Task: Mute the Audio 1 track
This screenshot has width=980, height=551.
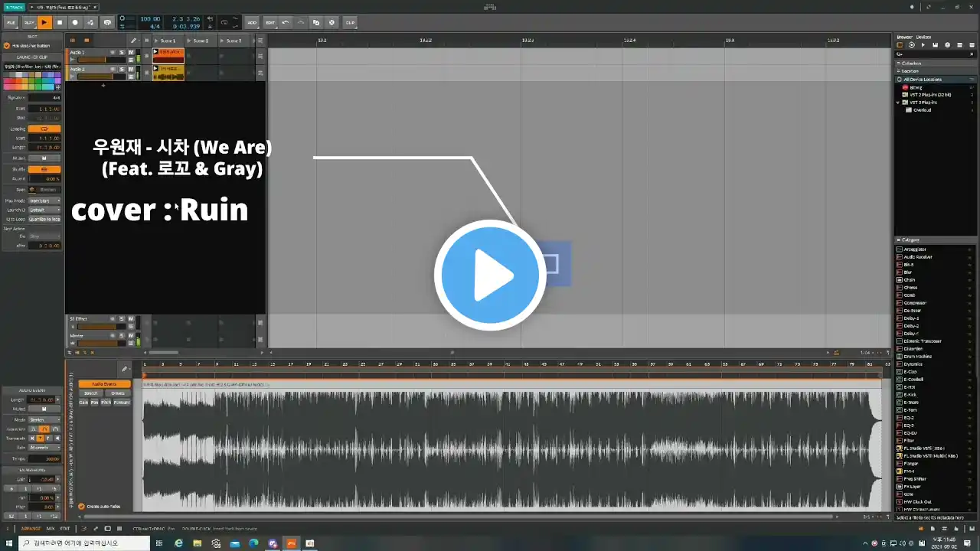Action: pyautogui.click(x=130, y=52)
